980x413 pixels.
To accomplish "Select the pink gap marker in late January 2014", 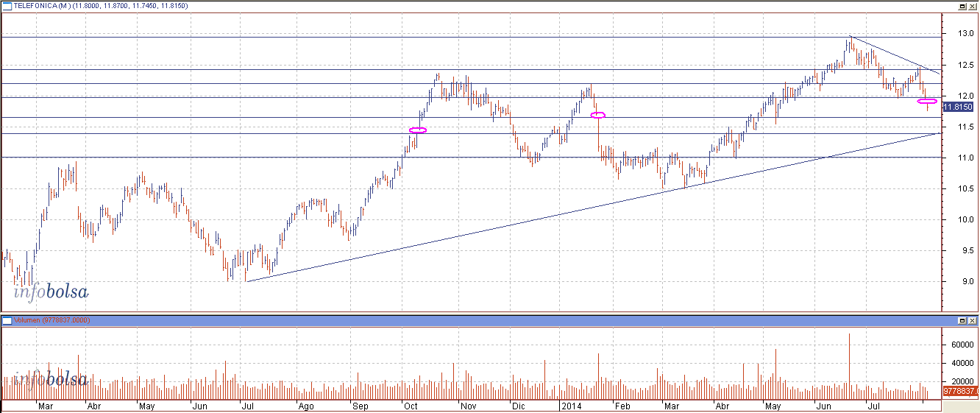I will click(598, 115).
